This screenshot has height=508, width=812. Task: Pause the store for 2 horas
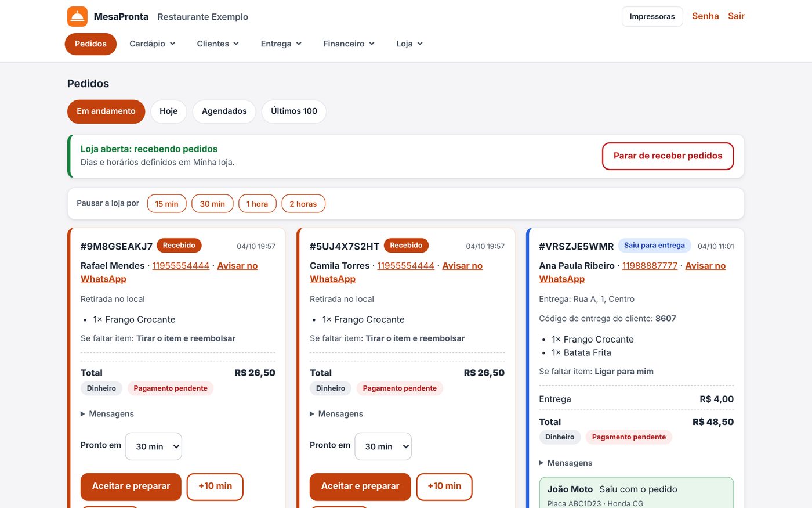click(x=303, y=204)
